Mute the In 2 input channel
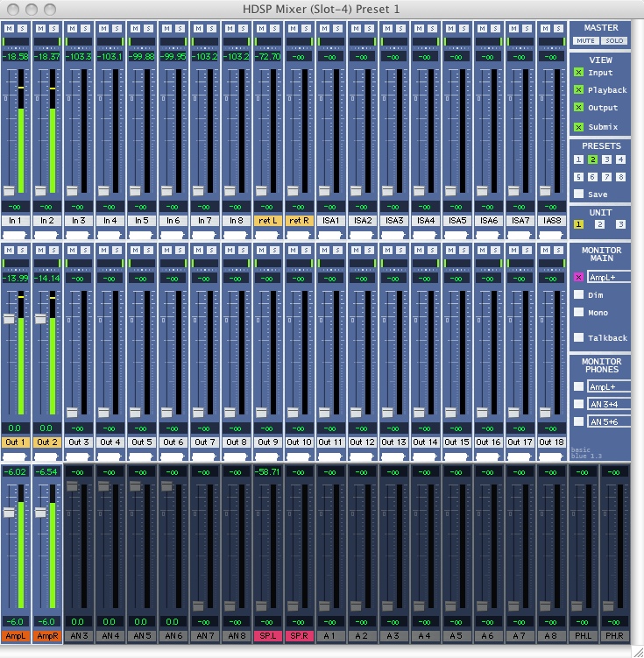 tap(40, 28)
